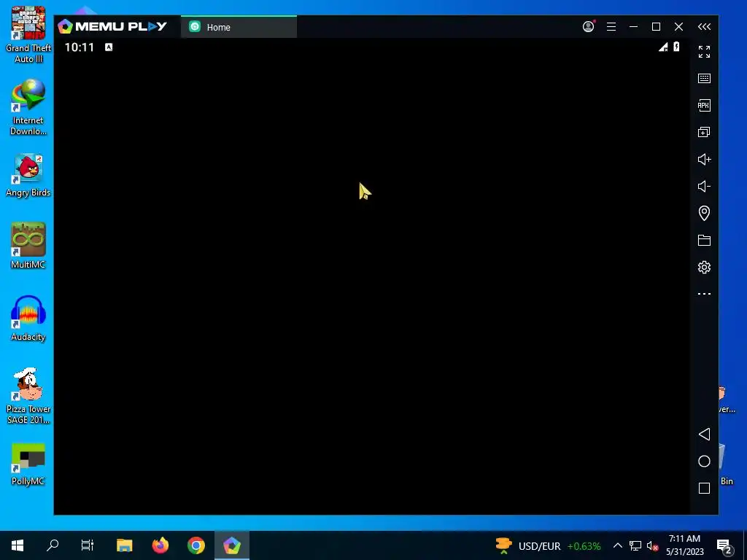Click the MEmu taskbar button
This screenshot has height=560, width=747.
(231, 545)
